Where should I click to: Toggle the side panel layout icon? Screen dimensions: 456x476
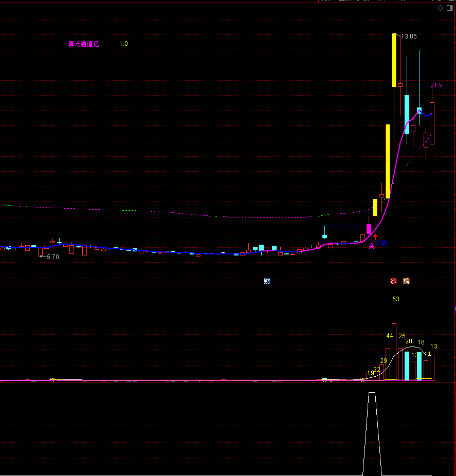point(450,8)
